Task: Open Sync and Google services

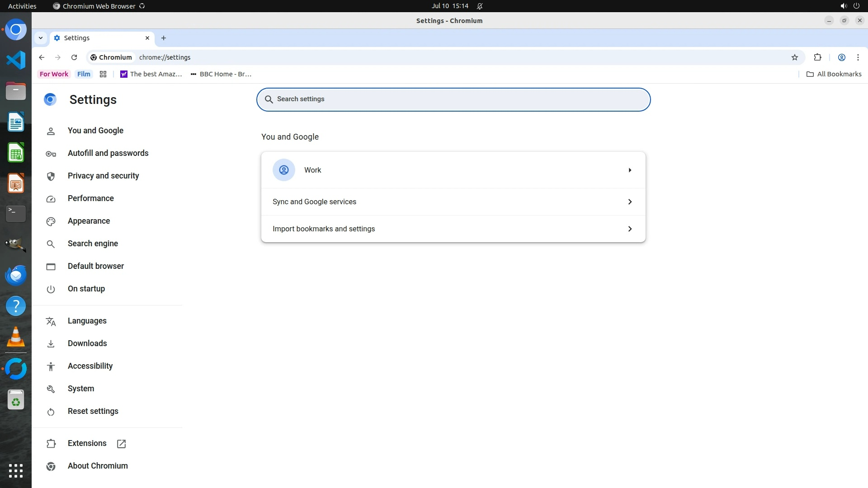Action: 453,202
